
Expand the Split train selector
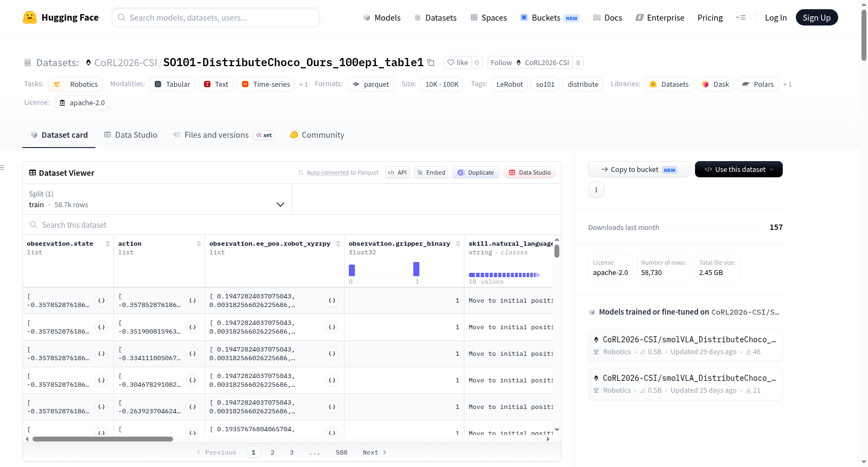coord(157,199)
